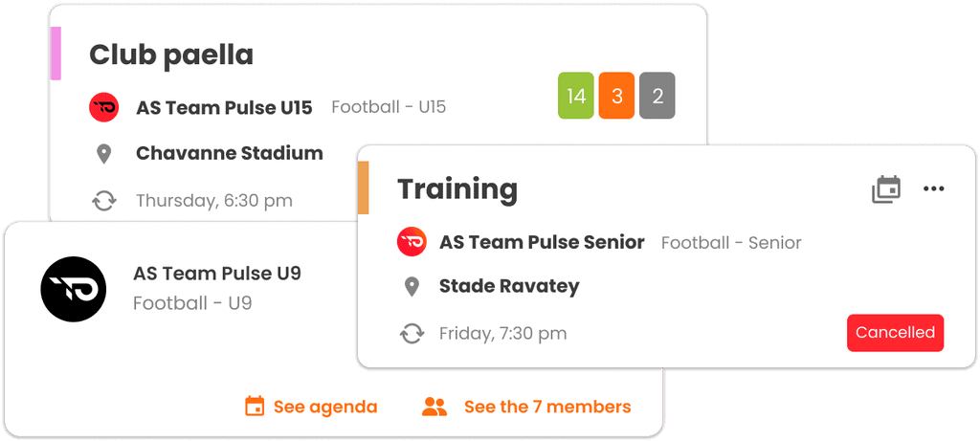Click the recurrence icon beside Friday, 7:30 pm

click(412, 334)
